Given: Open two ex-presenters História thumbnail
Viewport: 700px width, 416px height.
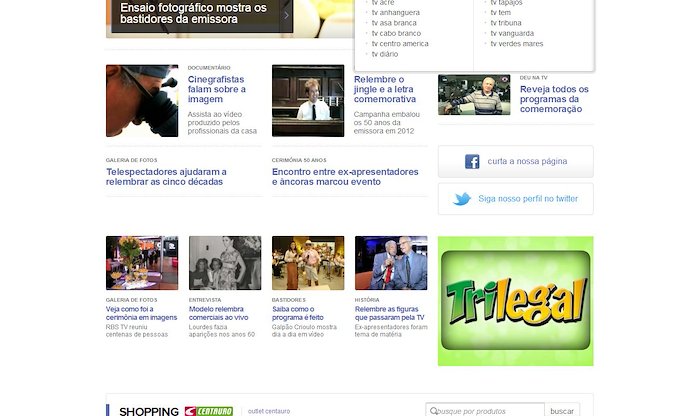Looking at the screenshot, I should point(391,263).
